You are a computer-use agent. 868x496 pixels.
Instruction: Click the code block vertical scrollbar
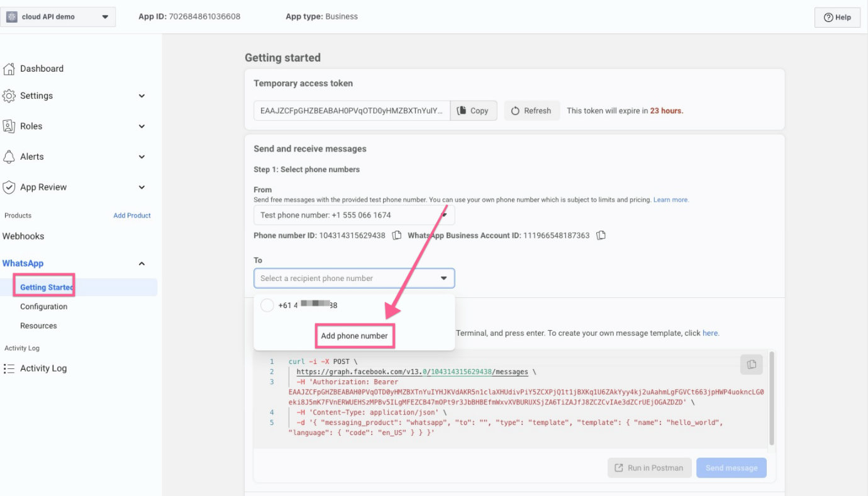(x=771, y=399)
